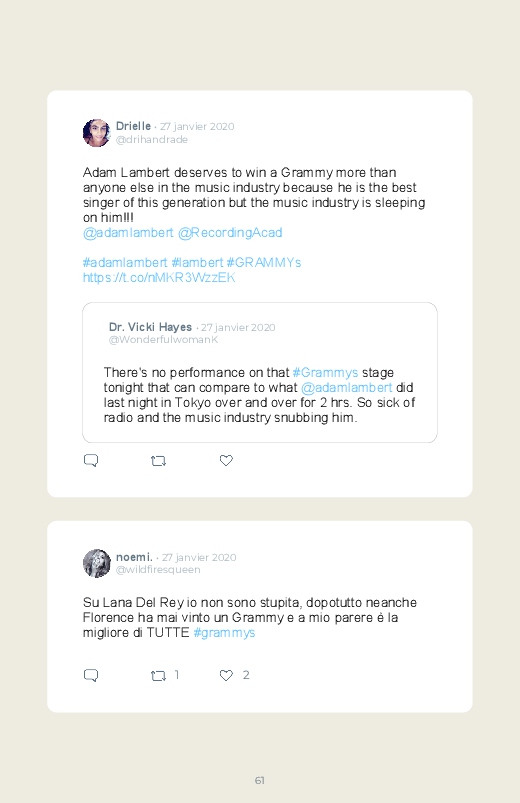520x803 pixels.
Task: Like Drielle's tweet with heart icon
Action: tap(226, 460)
